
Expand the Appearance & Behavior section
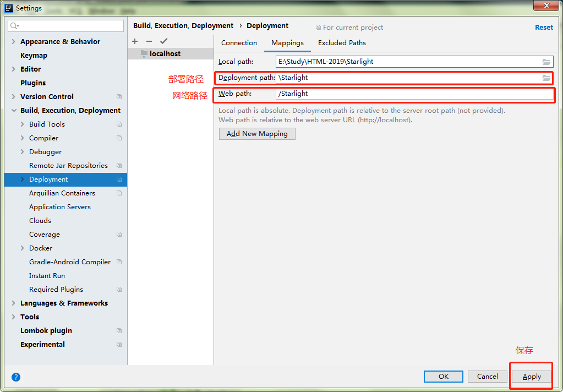[13, 41]
